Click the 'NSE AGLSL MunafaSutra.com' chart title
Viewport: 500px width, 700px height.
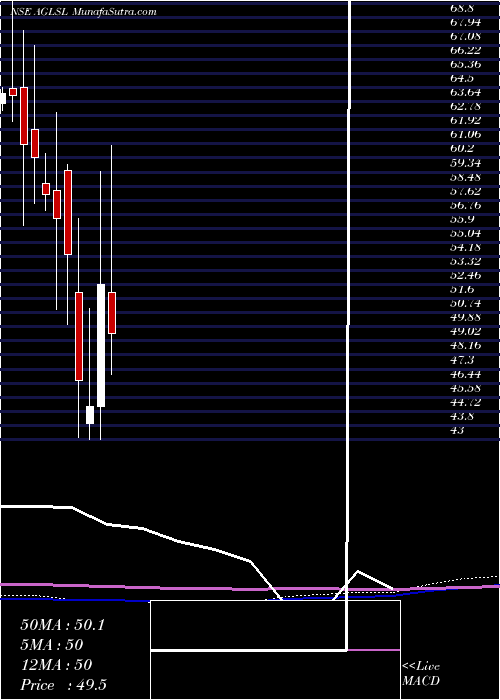point(83,12)
